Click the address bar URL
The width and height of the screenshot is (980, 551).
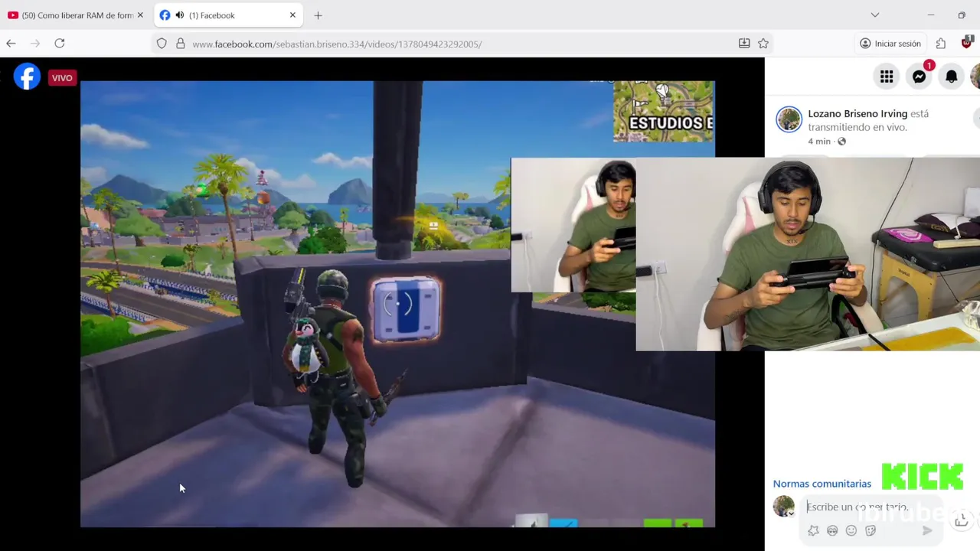click(x=337, y=44)
